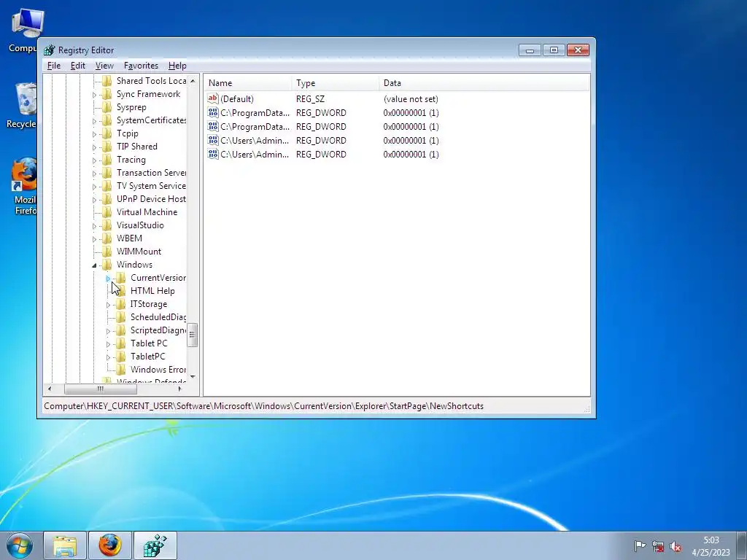
Task: Expand the UPnP Device Host key
Action: point(94,200)
